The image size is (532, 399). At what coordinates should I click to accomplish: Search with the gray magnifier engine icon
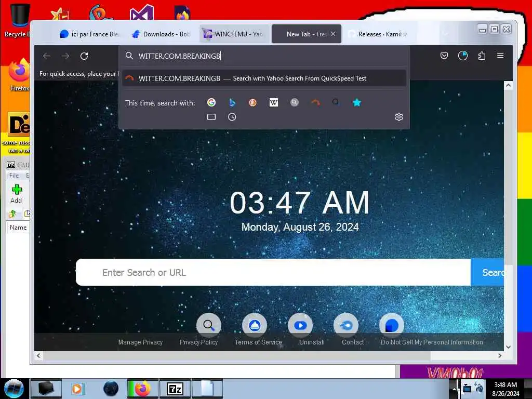[x=295, y=102]
